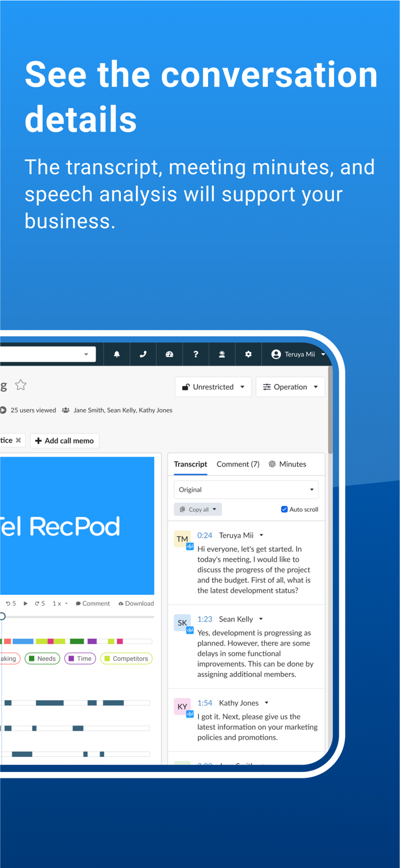The width and height of the screenshot is (400, 868).
Task: Jump to the 1:23 timestamp
Action: pos(205,619)
